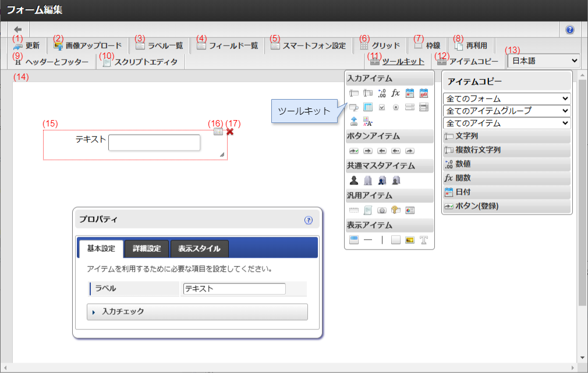Click the 再利用 toolbar item

point(470,46)
